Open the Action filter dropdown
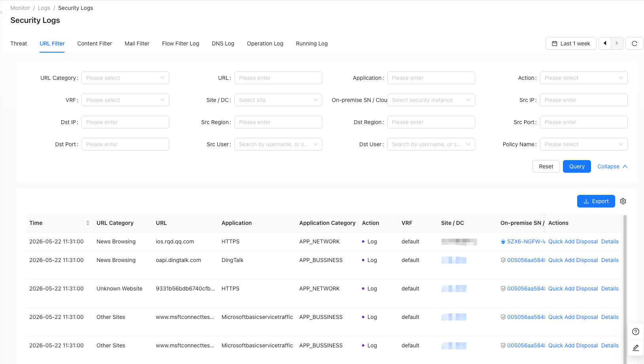 point(583,78)
